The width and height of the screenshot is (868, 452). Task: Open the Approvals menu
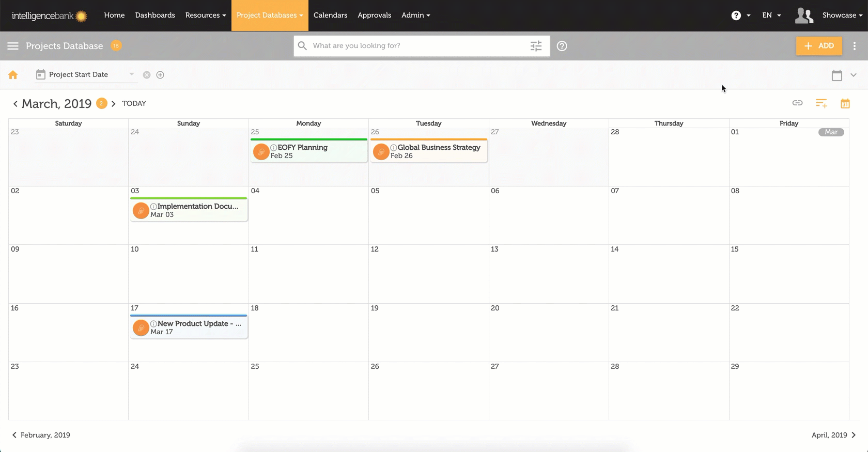[x=374, y=15]
